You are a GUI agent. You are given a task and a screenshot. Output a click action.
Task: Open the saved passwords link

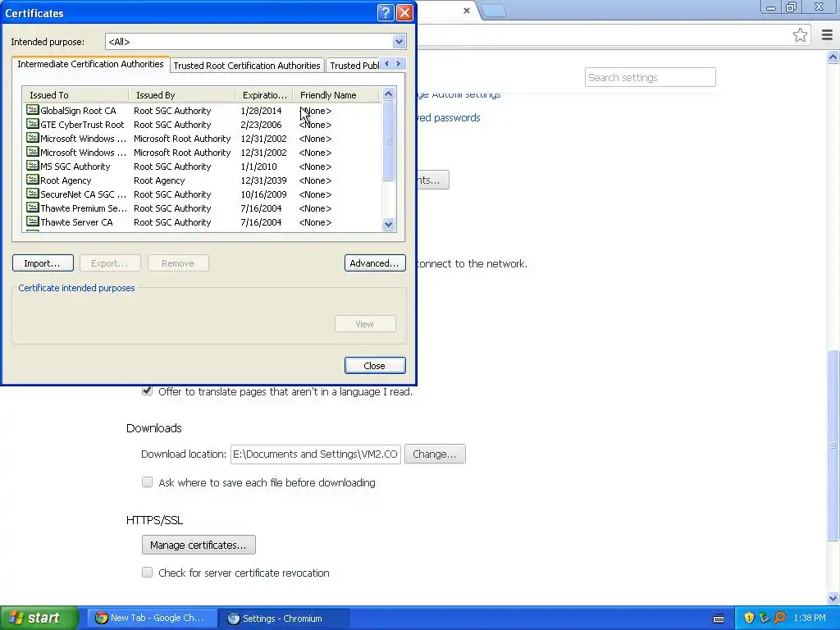450,117
